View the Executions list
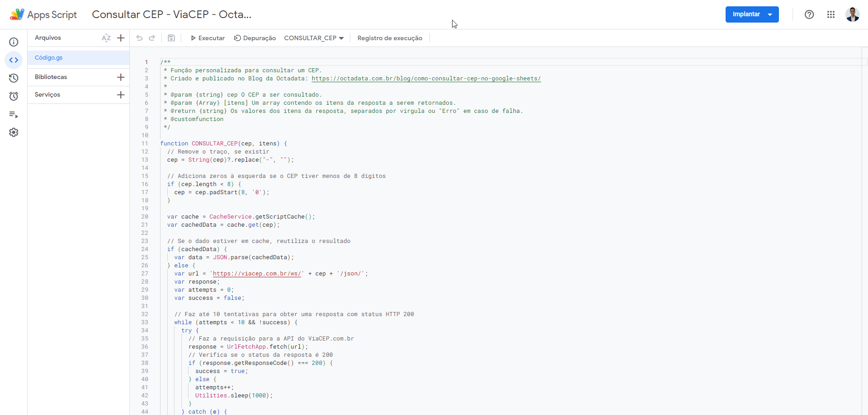Viewport: 868px width, 415px height. pyautogui.click(x=14, y=115)
